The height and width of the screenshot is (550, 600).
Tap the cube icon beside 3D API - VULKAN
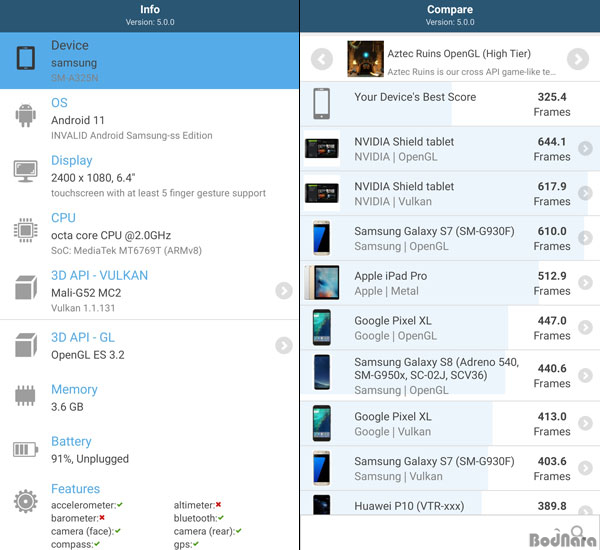click(26, 287)
